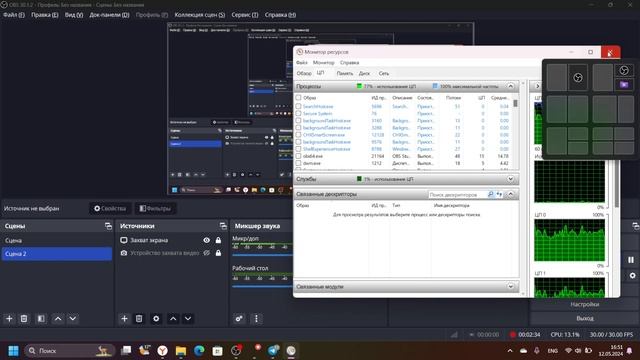Adjust the Микр/доп volume slider
This screenshot has height=360, width=640.
tap(262, 256)
